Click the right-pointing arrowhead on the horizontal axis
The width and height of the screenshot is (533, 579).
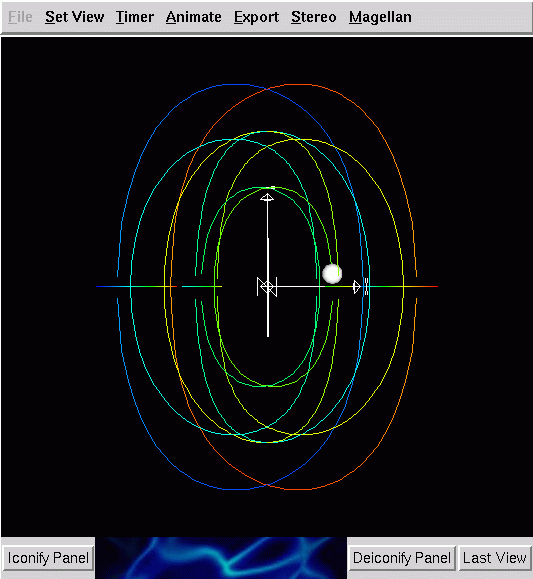coord(356,287)
